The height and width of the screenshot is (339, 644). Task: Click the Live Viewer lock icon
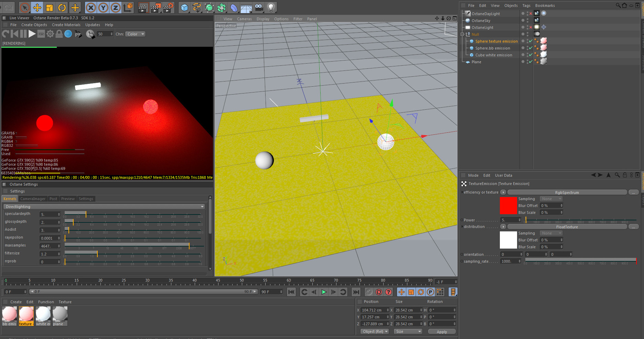(59, 34)
